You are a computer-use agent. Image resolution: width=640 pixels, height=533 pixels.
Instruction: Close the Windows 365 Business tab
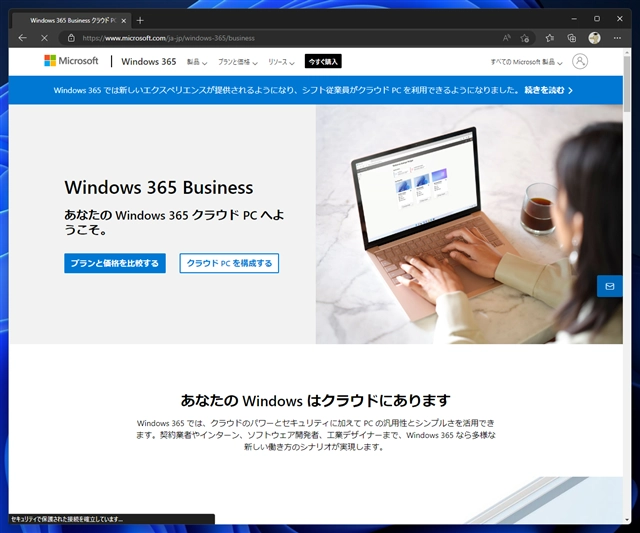coord(123,20)
